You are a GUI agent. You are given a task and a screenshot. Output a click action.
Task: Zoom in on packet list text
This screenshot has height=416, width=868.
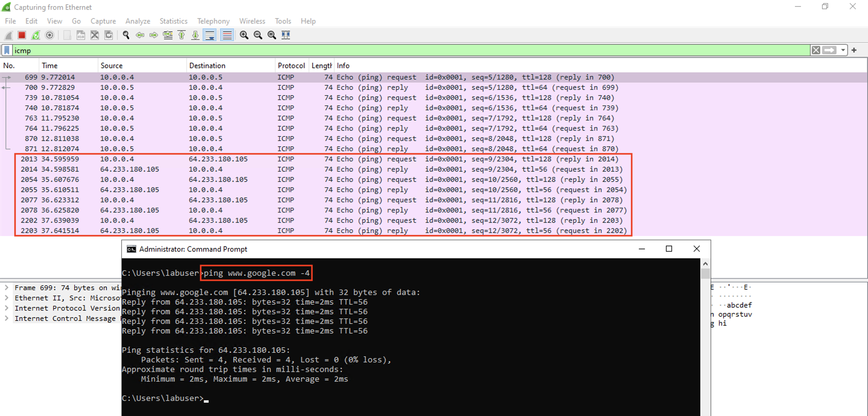pos(244,35)
